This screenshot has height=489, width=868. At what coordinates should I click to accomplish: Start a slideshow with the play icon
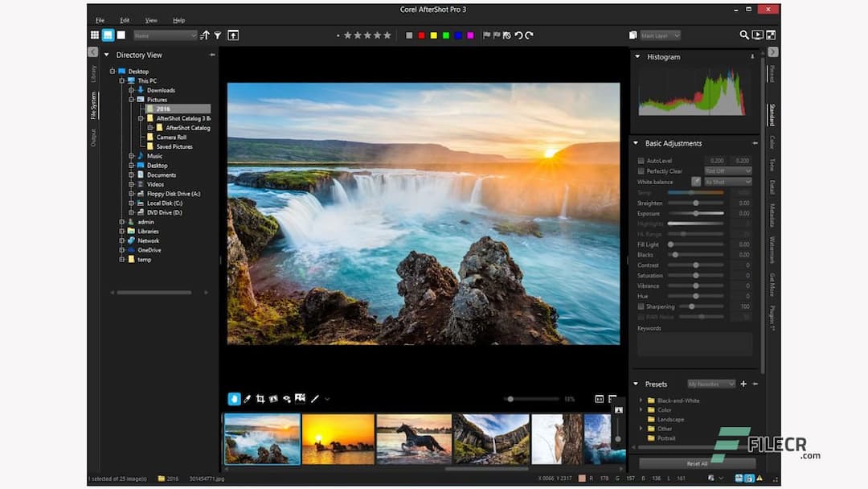[x=756, y=35]
